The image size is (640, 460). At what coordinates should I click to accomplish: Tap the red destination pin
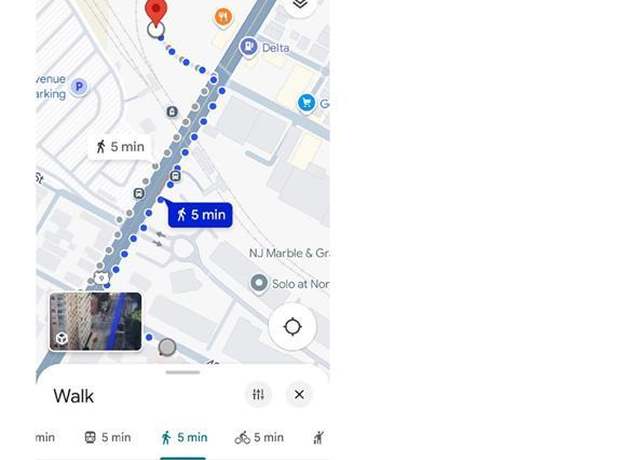(156, 12)
